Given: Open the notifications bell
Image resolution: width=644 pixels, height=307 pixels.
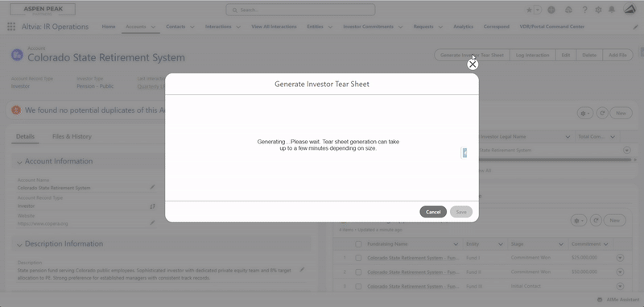Looking at the screenshot, I should tap(612, 10).
